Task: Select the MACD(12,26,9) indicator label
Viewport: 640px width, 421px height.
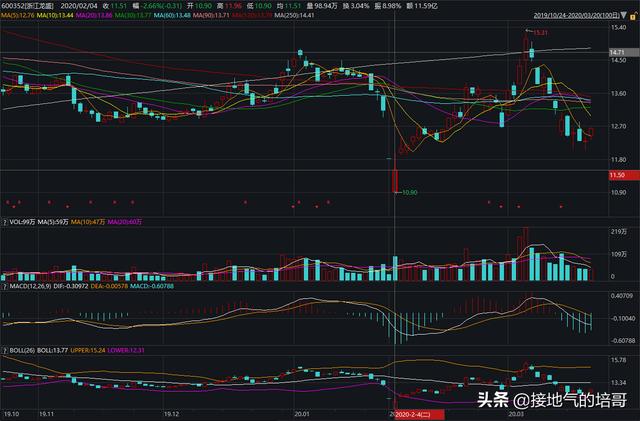Action: point(31,286)
